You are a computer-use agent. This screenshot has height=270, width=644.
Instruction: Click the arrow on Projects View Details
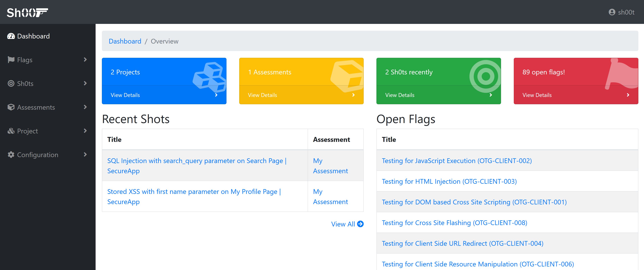pyautogui.click(x=216, y=95)
